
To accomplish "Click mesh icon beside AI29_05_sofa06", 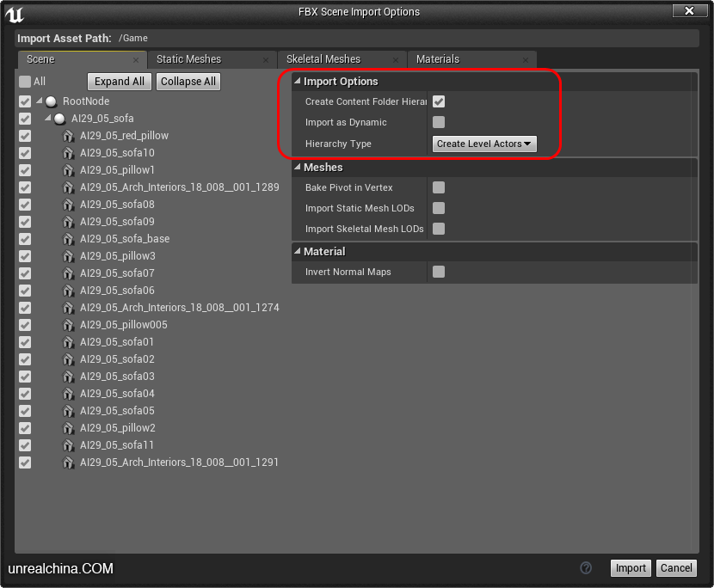I will point(68,291).
